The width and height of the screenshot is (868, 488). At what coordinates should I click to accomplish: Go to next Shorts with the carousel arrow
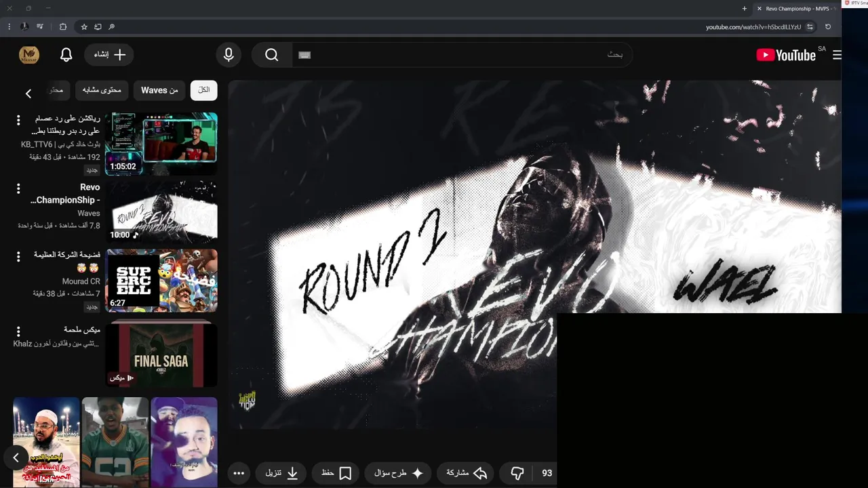pos(16,458)
